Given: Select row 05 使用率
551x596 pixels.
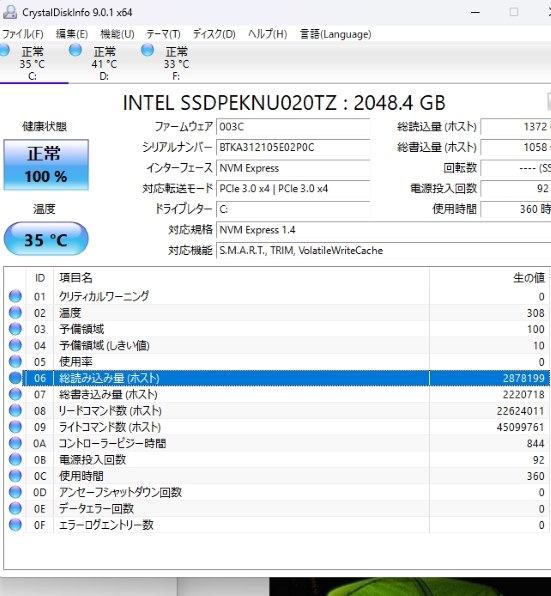Looking at the screenshot, I should (277, 362).
